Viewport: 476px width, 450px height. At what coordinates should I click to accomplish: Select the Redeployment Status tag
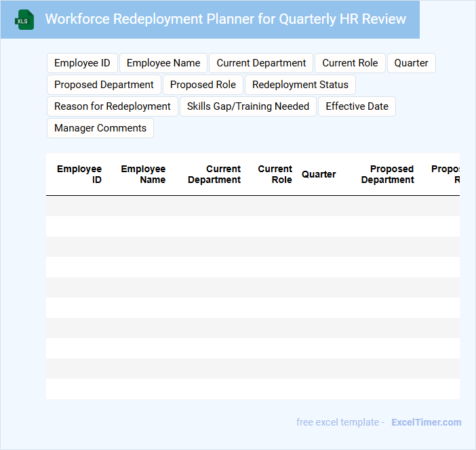click(x=300, y=85)
